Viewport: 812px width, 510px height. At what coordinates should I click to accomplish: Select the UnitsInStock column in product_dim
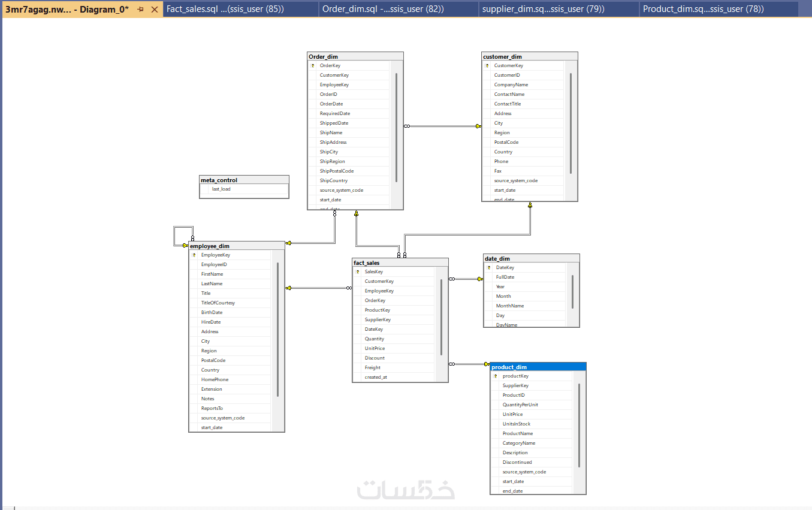(532, 424)
